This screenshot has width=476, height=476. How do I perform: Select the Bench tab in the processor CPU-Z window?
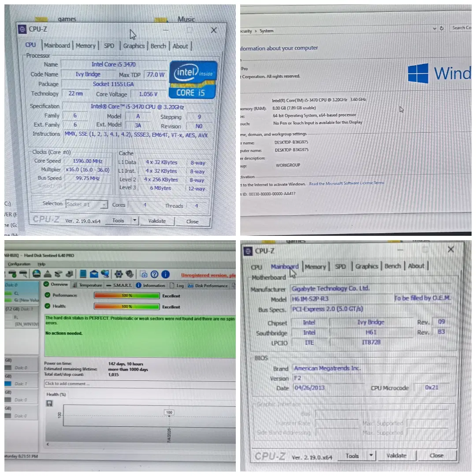pos(158,46)
